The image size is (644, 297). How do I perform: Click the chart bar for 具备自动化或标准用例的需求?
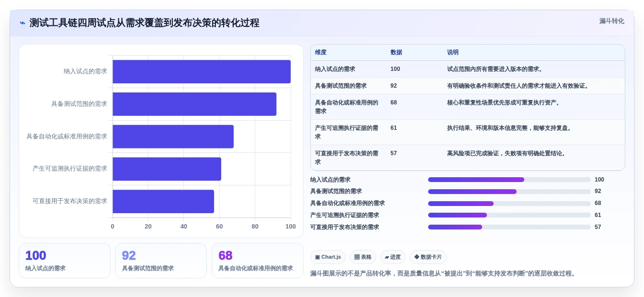click(173, 137)
